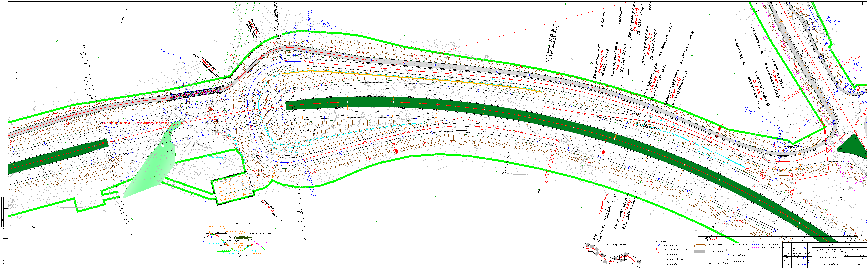Click the проектные трубы legend symbol
This screenshot has height=269, width=868.
[x=656, y=245]
